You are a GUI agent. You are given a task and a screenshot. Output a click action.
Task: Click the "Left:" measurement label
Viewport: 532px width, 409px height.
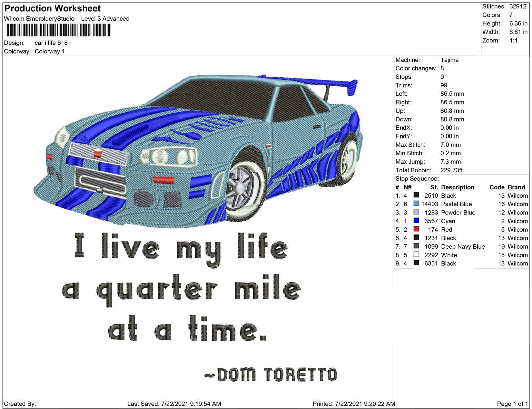tap(401, 94)
